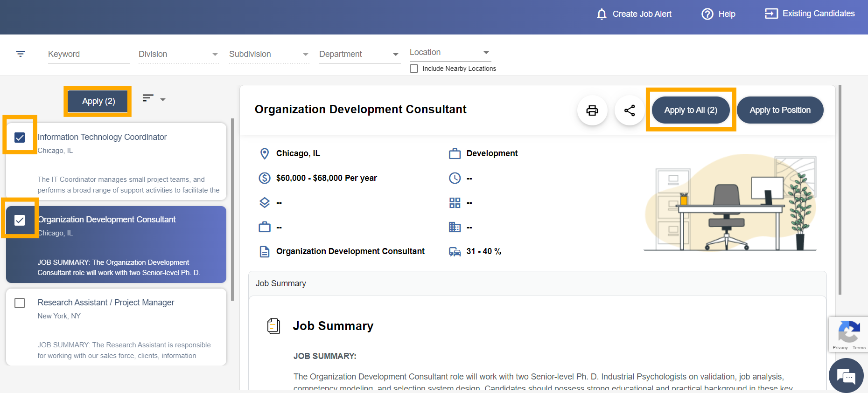Uncheck Organization Development Consultant checkbox
Image resolution: width=868 pixels, height=393 pixels.
(x=20, y=220)
